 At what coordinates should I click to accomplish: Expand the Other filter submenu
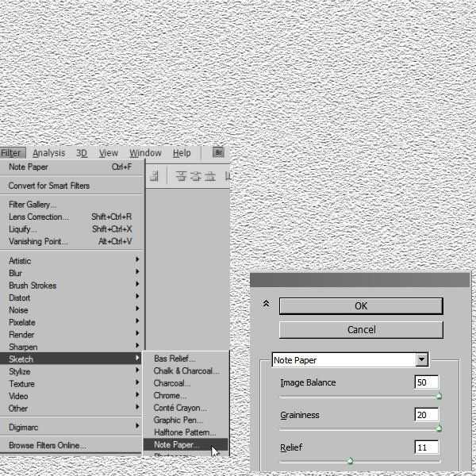(71, 409)
